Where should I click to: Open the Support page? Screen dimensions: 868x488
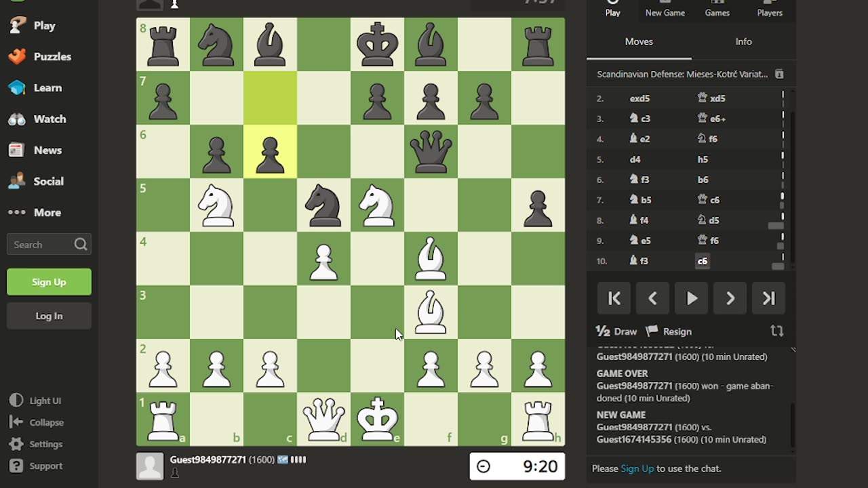pyautogui.click(x=36, y=466)
